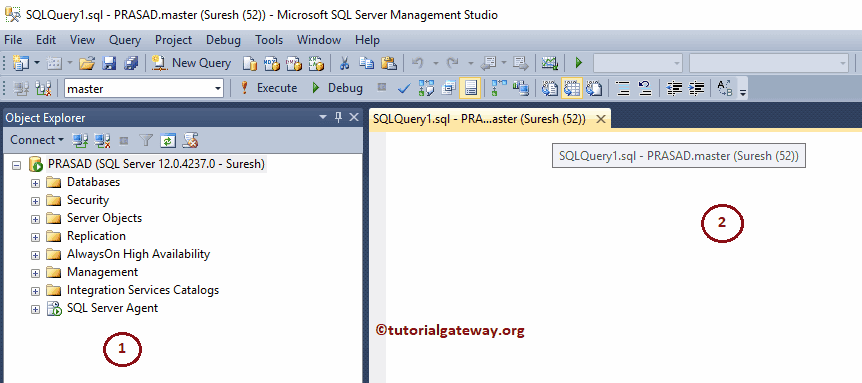This screenshot has height=383, width=862.
Task: Click the Specify Values for Template Parameters icon
Action: coord(725,88)
